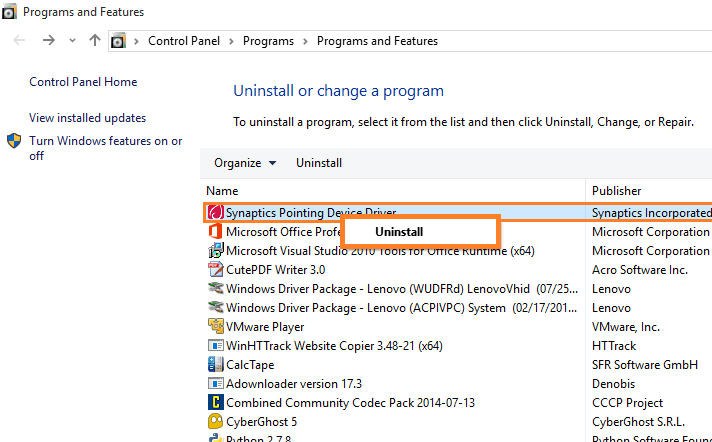Expand the chevron after Control Panel breadcrumb
712x442 pixels.
(x=230, y=41)
